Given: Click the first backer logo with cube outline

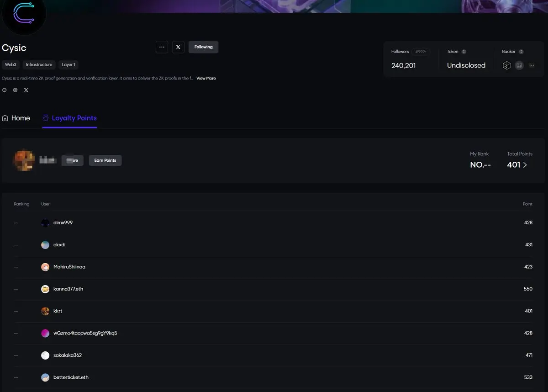Looking at the screenshot, I should click(x=506, y=65).
